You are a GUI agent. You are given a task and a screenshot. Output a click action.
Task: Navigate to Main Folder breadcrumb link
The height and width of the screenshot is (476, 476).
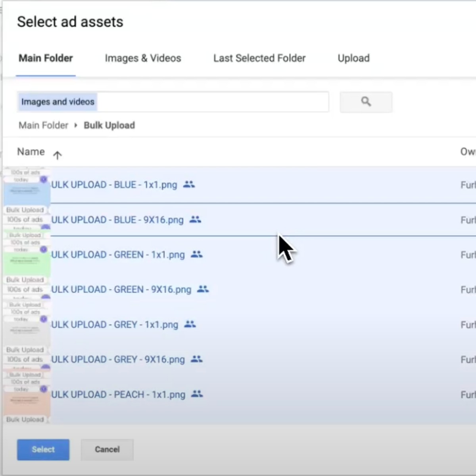pos(43,125)
